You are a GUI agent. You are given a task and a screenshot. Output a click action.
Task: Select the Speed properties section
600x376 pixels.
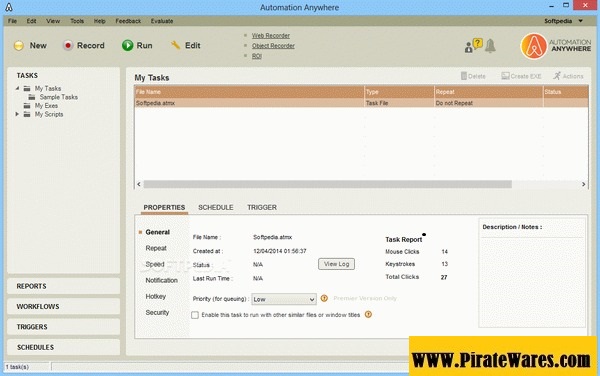tap(155, 264)
